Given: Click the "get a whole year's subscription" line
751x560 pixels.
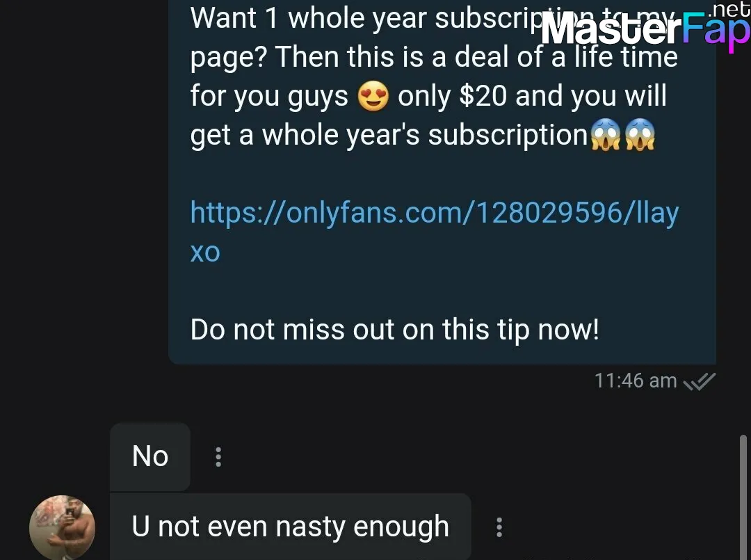Looking at the screenshot, I should pos(389,135).
